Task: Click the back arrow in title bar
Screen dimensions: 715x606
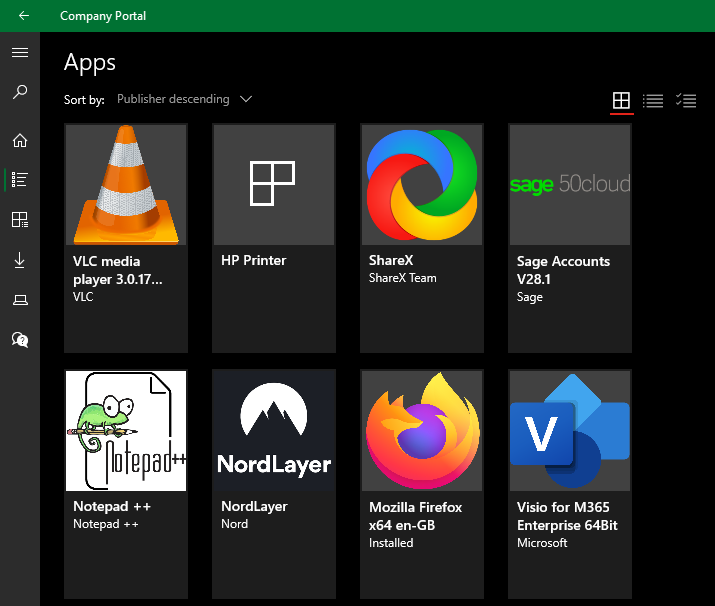Action: pyautogui.click(x=24, y=16)
